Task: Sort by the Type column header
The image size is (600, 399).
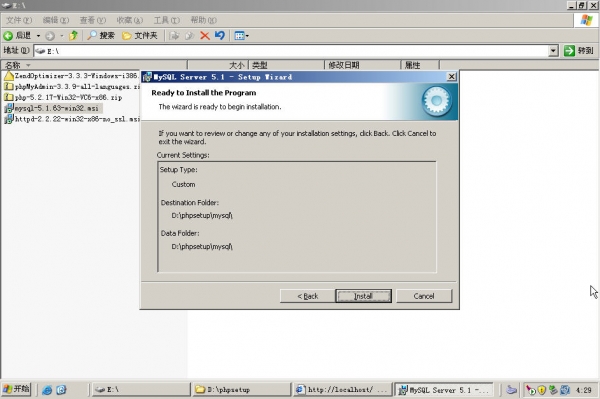Action: click(x=287, y=65)
